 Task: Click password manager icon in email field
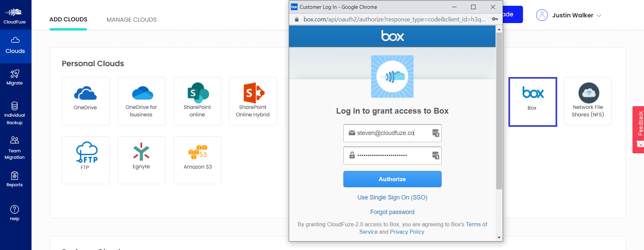click(436, 133)
